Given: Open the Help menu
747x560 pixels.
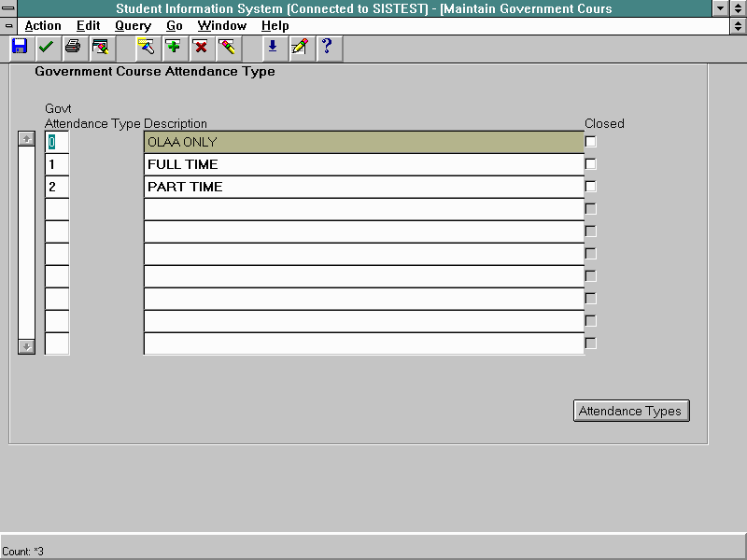Looking at the screenshot, I should click(x=275, y=26).
